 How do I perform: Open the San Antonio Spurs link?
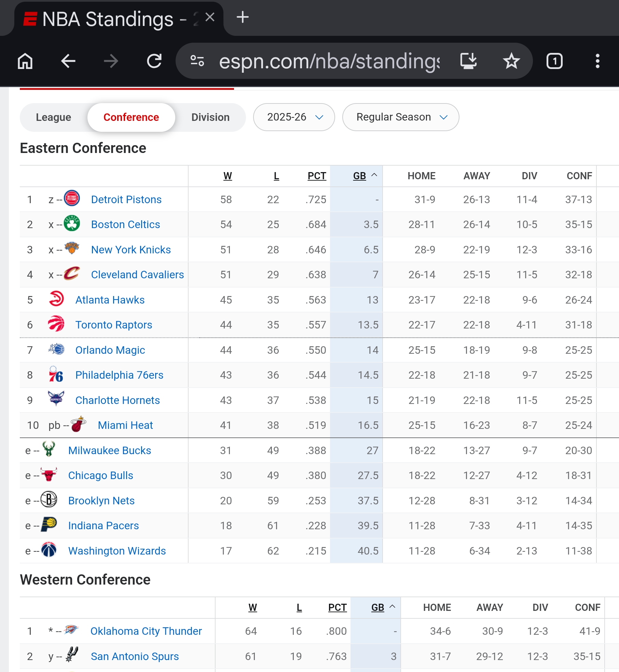(135, 656)
